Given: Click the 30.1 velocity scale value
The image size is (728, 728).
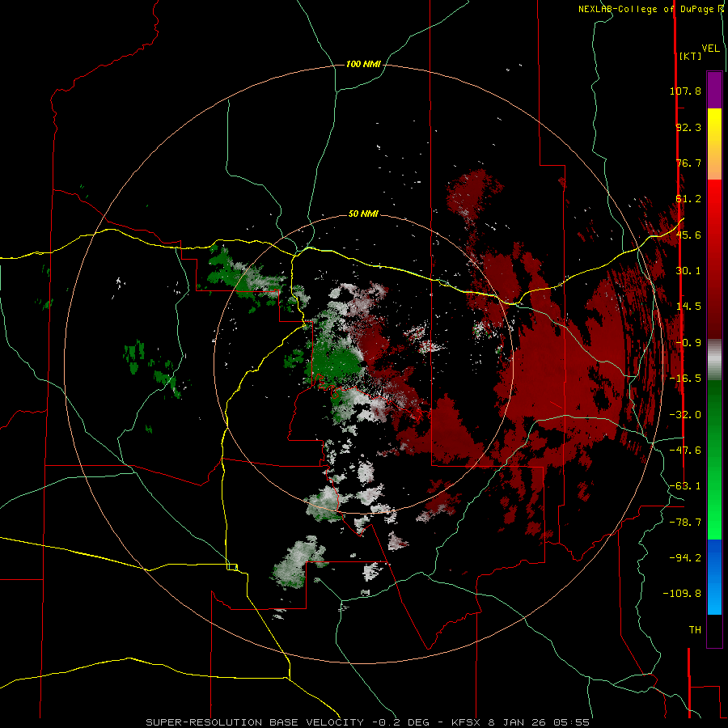Looking at the screenshot, I should [688, 271].
